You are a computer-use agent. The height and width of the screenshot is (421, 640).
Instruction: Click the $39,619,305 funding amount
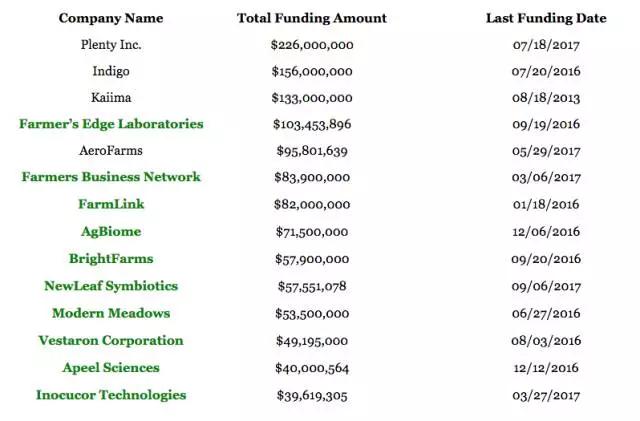tap(312, 395)
